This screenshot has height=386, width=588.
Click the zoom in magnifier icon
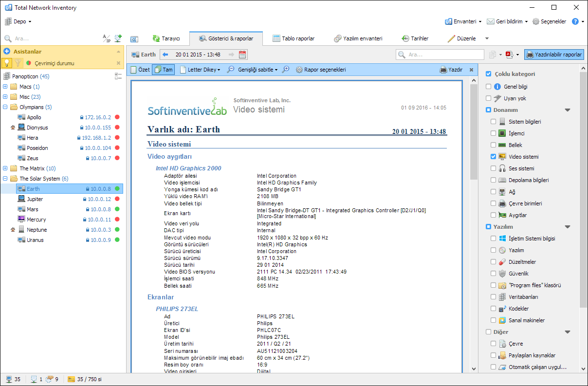coord(286,70)
